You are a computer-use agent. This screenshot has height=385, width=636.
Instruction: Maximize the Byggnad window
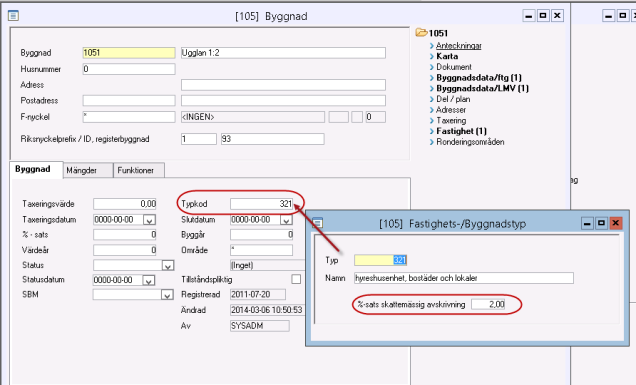[x=543, y=16]
